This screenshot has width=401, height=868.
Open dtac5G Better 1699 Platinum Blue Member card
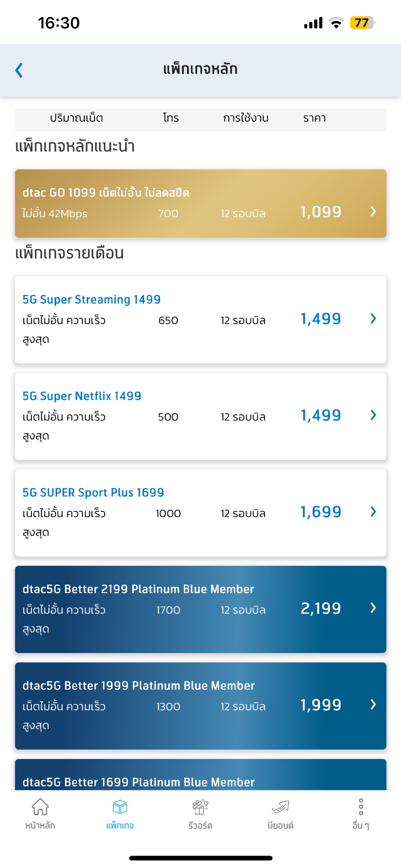click(x=200, y=775)
